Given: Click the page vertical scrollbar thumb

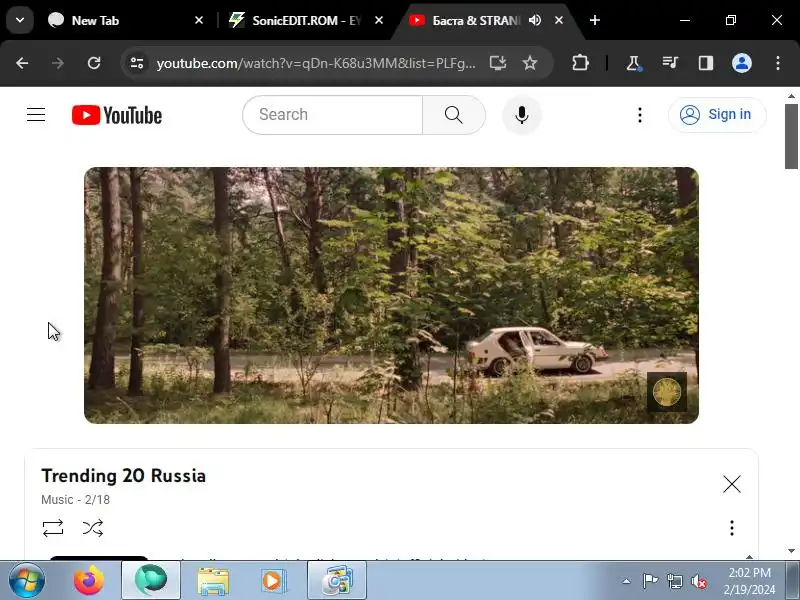Looking at the screenshot, I should tap(791, 136).
